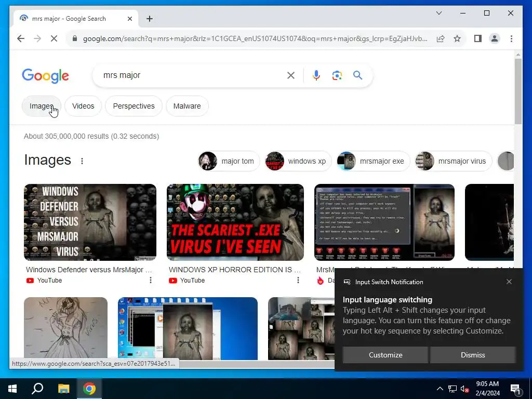The width and height of the screenshot is (532, 399).
Task: Switch to Videos results filter
Action: [83, 106]
